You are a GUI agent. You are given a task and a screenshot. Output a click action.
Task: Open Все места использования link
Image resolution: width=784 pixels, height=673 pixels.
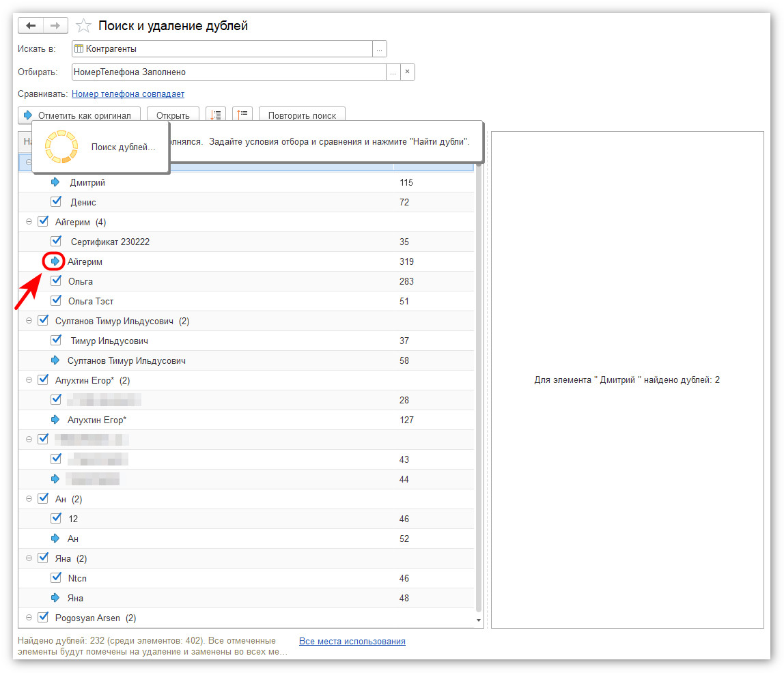352,641
